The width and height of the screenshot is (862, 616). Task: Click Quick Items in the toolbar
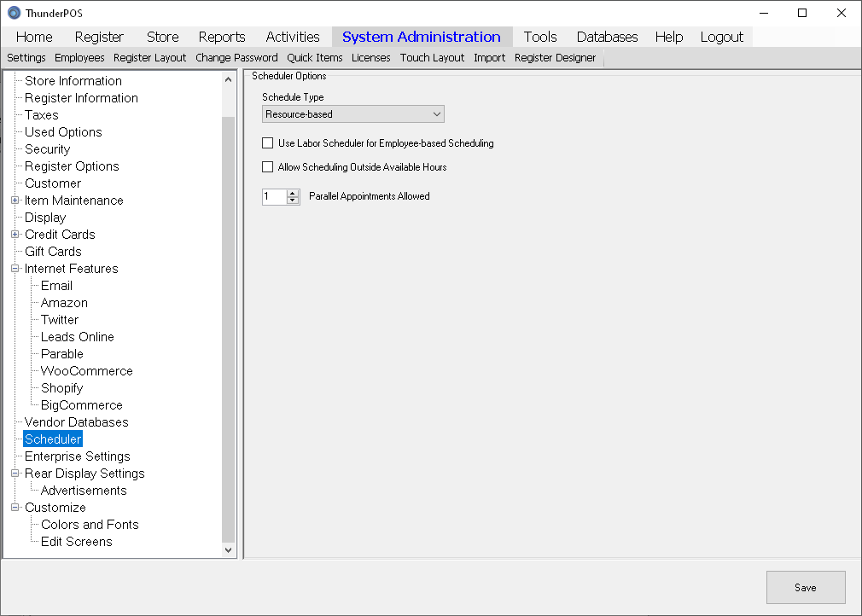[314, 58]
